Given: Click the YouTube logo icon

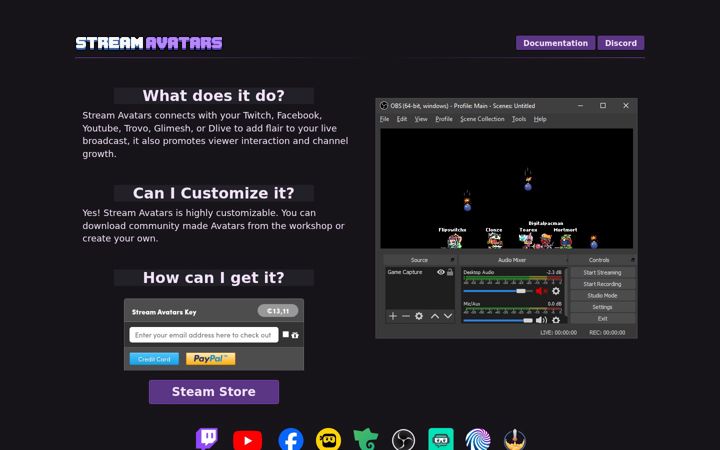Looking at the screenshot, I should [248, 440].
